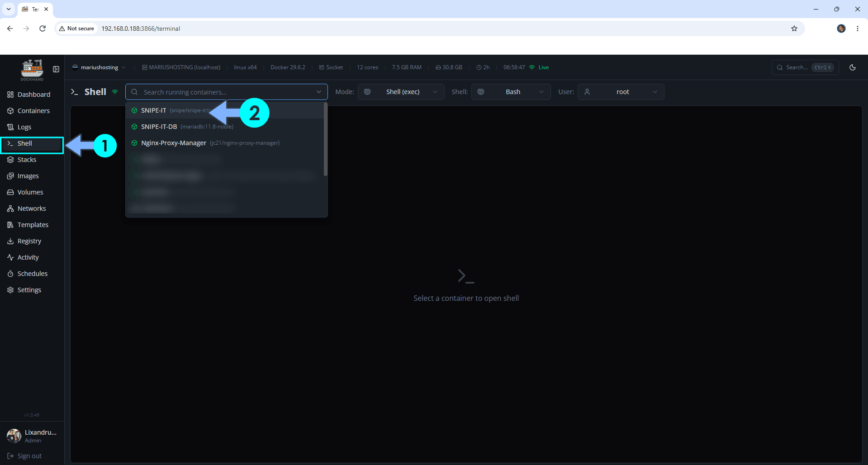The image size is (868, 465).
Task: Click the 7.5 GB RAM label
Action: coord(407,67)
